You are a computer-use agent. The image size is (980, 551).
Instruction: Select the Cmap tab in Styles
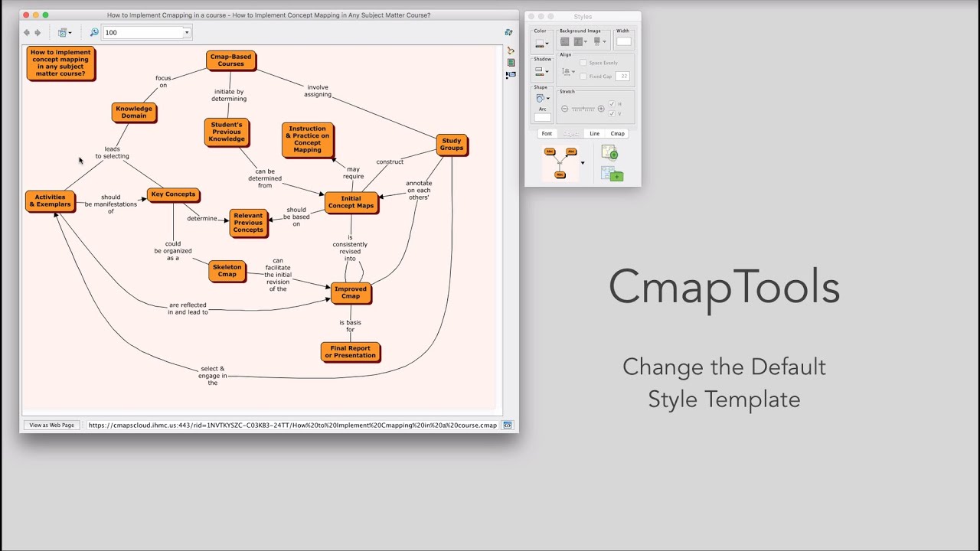point(617,133)
